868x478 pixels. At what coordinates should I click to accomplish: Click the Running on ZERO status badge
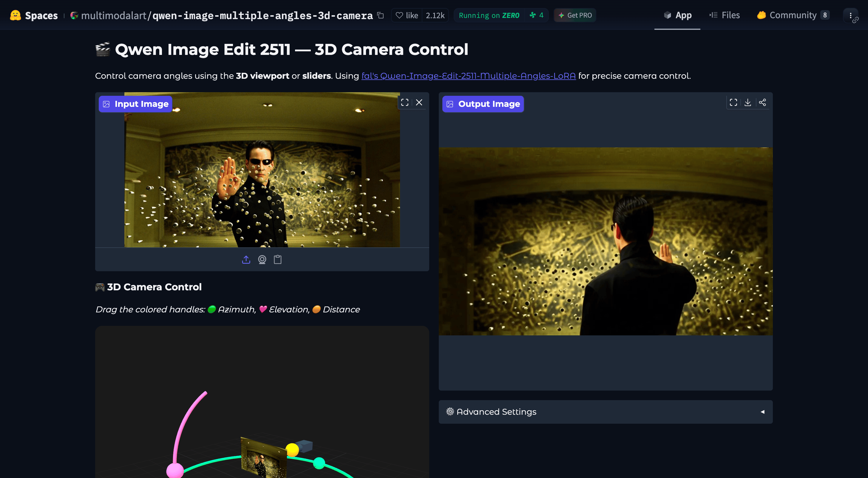point(489,16)
